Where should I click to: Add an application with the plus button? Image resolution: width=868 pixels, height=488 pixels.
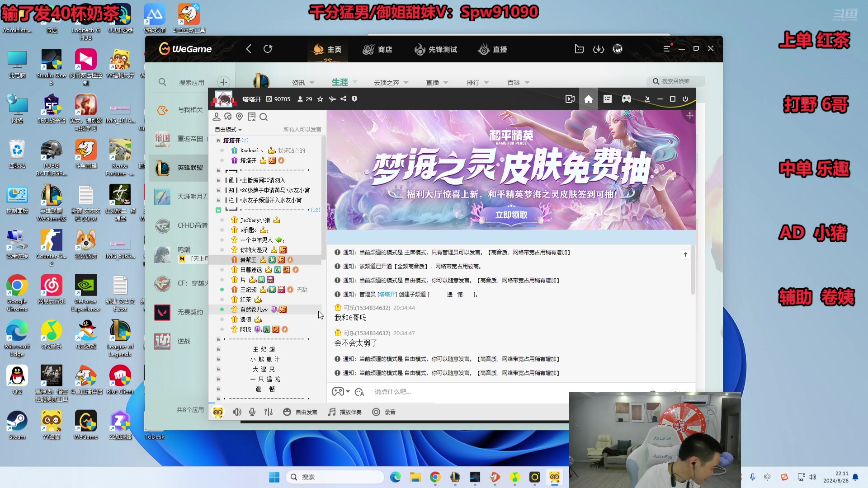pos(224,82)
